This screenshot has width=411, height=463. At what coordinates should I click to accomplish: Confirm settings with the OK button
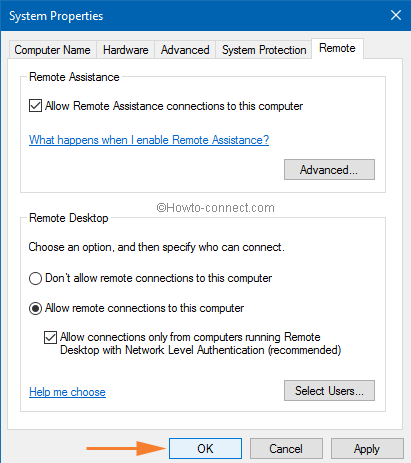205,449
